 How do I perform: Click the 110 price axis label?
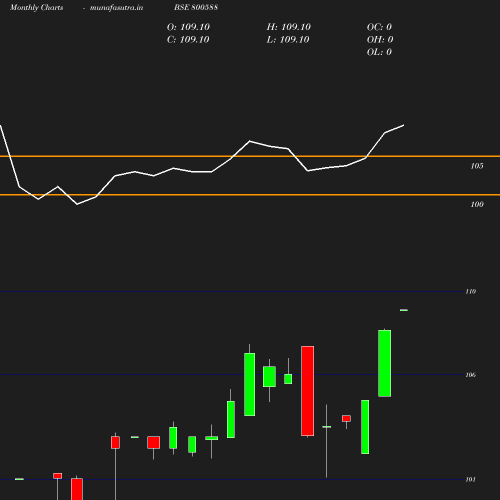click(471, 292)
